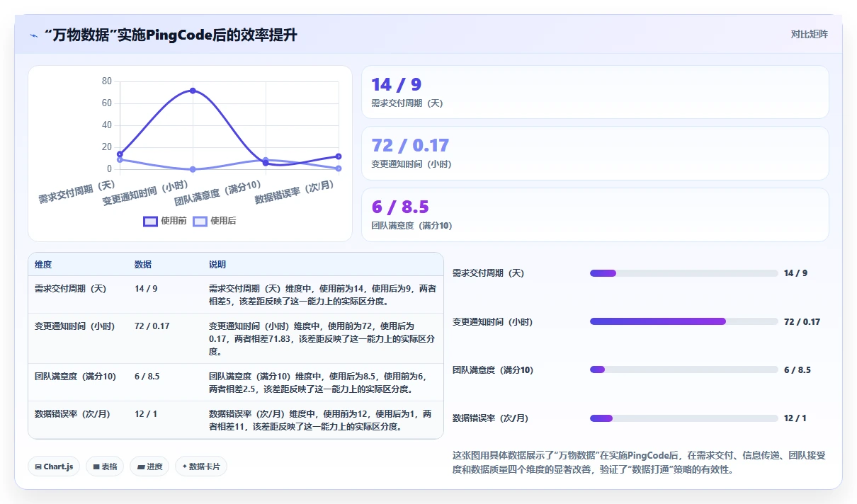
Task: Click the 使用后 data point at 变更通知时间
Action: pos(193,169)
